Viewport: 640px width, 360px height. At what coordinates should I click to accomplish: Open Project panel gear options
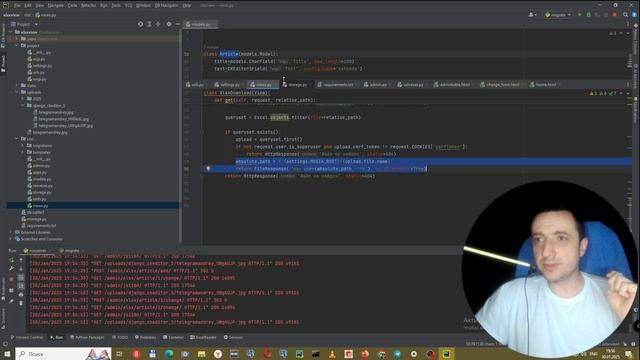169,24
